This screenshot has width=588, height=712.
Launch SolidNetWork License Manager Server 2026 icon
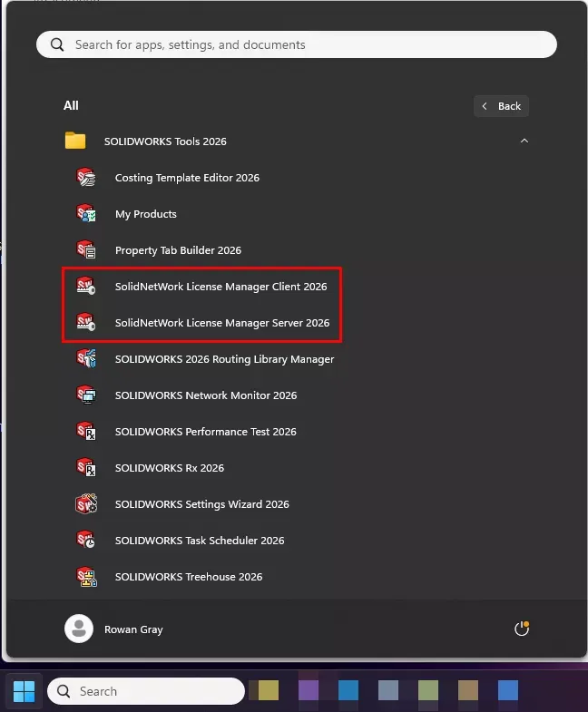point(86,323)
